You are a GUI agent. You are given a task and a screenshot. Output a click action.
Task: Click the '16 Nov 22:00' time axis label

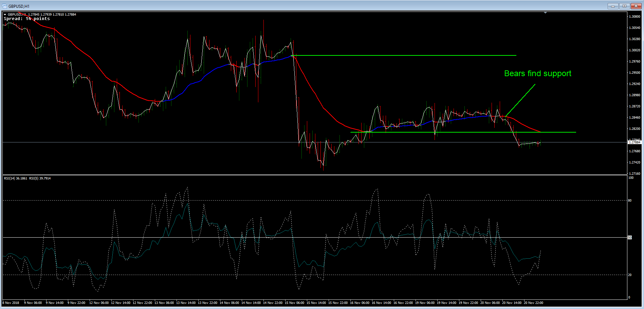tap(403, 303)
